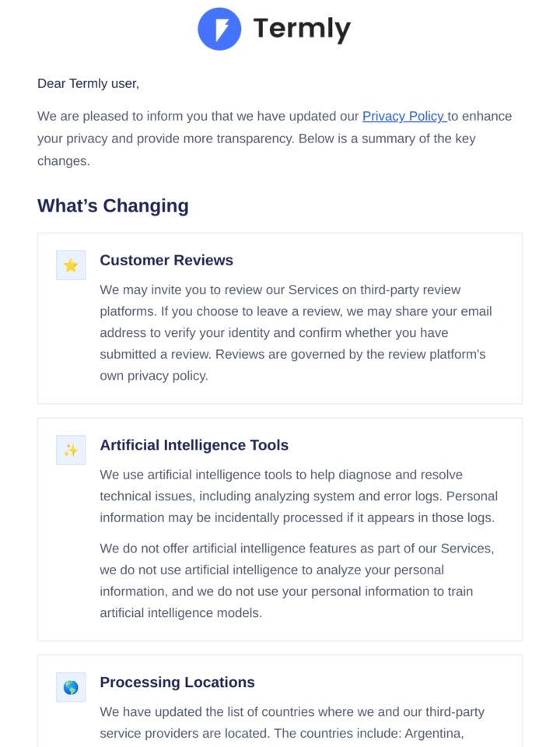The image size is (560, 747).
Task: Click the text artificial intelligence models
Action: click(x=180, y=612)
